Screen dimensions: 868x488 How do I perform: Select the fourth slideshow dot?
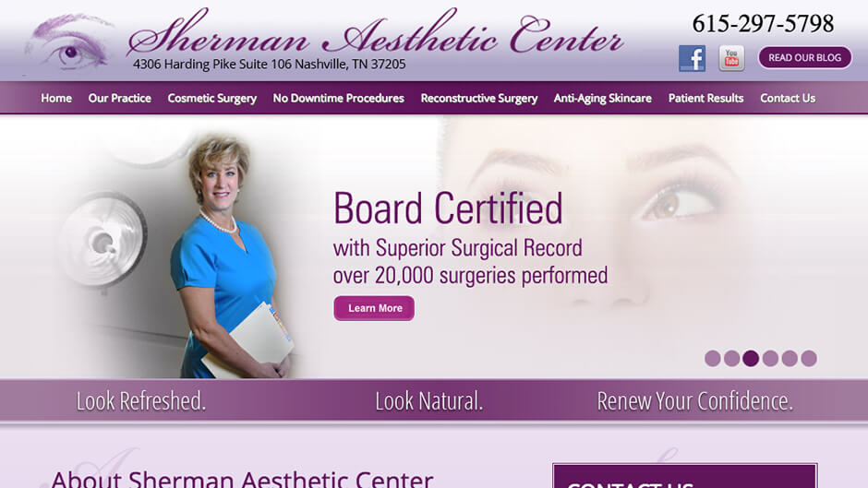click(770, 359)
